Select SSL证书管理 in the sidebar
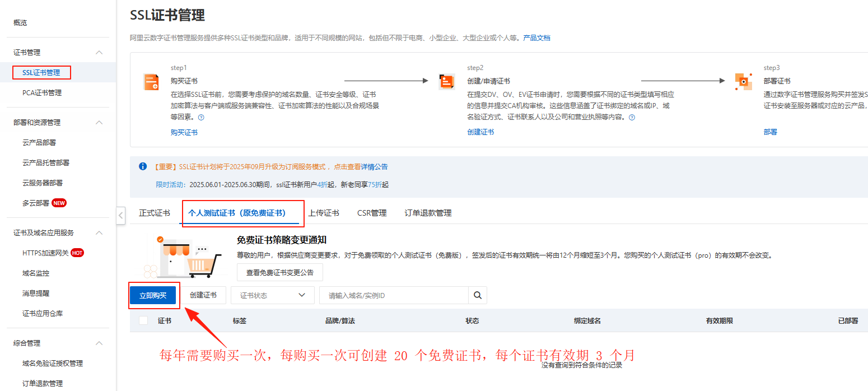The height and width of the screenshot is (391, 868). point(41,73)
